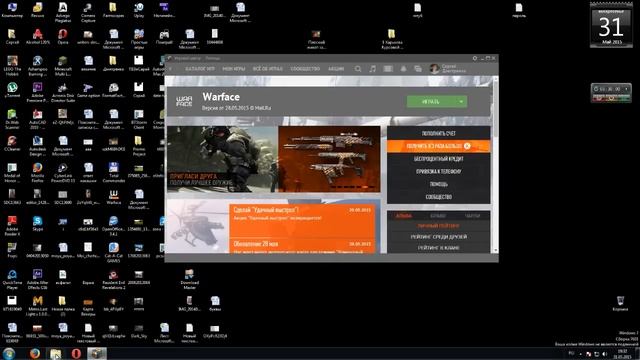Open the 'Каталог игр' menu
Viewport: 640px width, 360px height.
point(200,69)
